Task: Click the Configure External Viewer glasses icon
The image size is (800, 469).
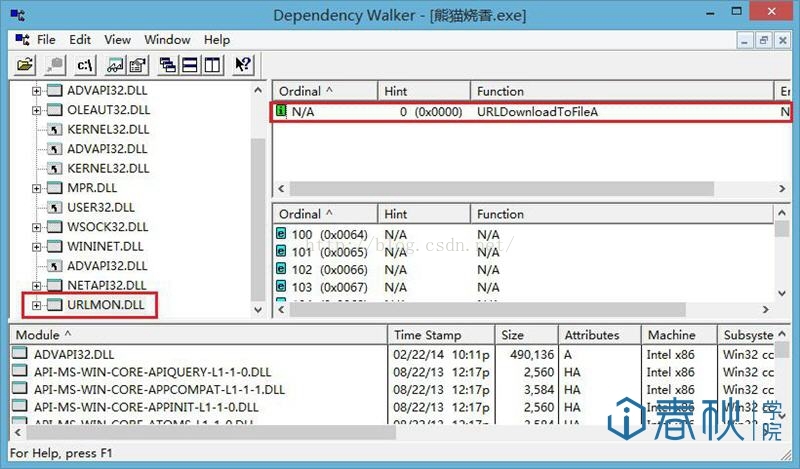Action: [x=115, y=65]
